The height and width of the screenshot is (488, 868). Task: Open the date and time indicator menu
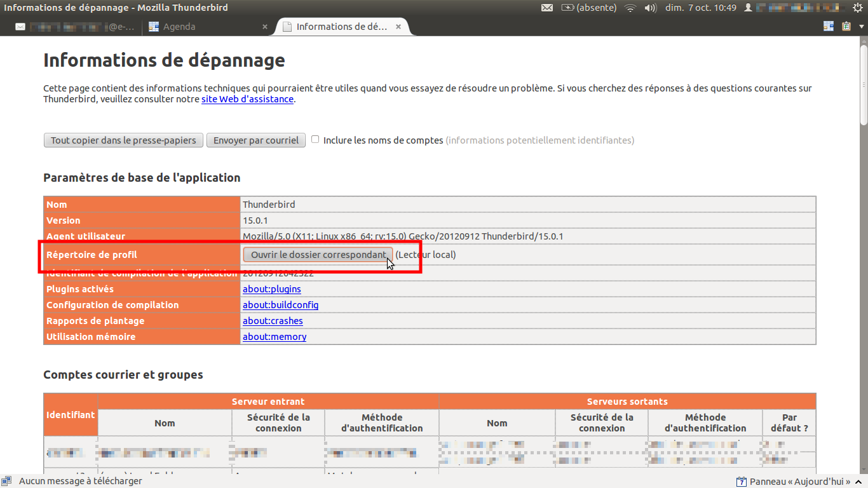[x=700, y=8]
